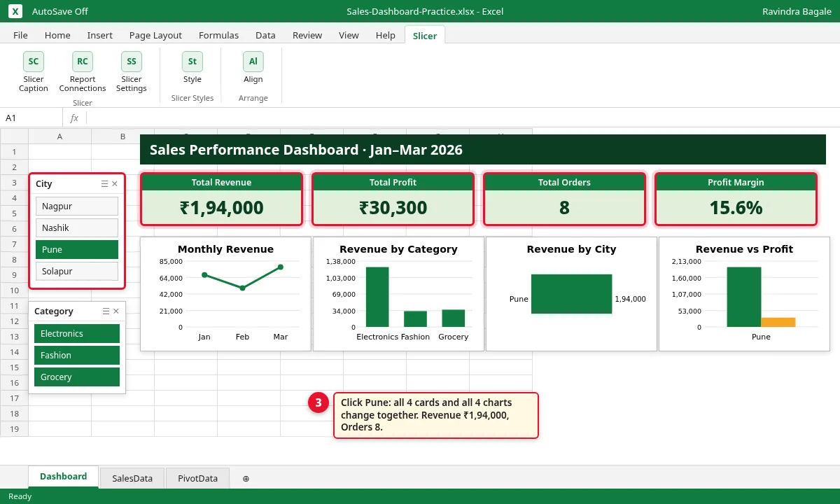Image resolution: width=840 pixels, height=504 pixels.
Task: Toggle AutoSave Off in title bar
Action: 60,11
